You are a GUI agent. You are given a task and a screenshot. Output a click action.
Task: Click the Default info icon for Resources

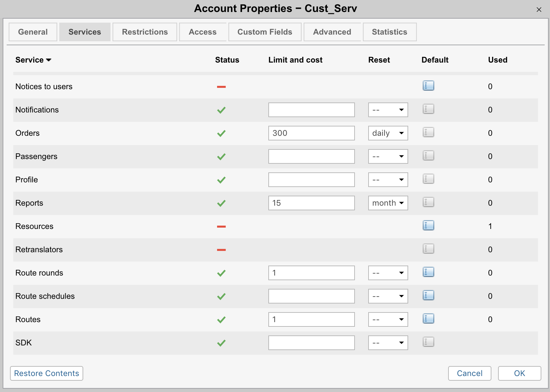[x=428, y=225]
